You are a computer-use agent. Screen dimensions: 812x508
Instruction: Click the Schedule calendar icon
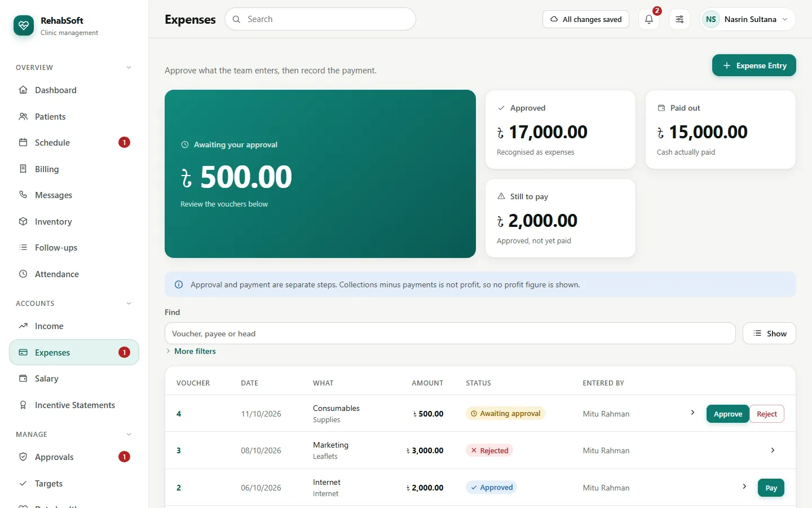tap(23, 142)
